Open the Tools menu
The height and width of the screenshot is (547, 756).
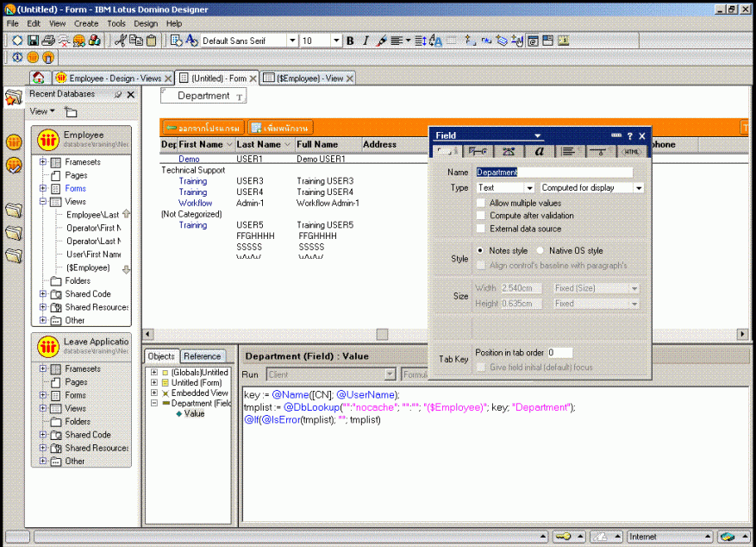tap(116, 23)
